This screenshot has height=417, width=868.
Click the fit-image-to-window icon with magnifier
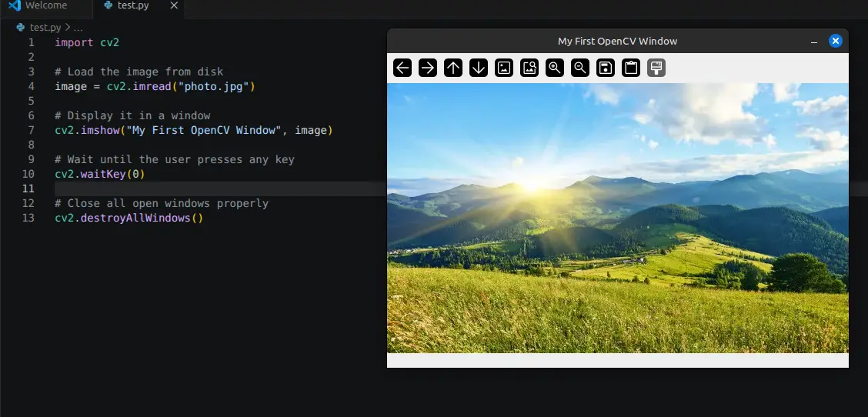[529, 68]
